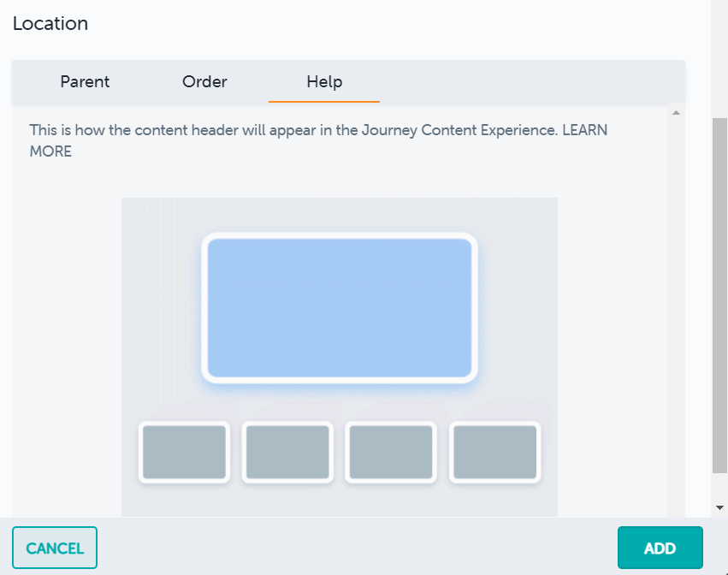Click the scrollbar up arrow
Image resolution: width=728 pixels, height=575 pixels.
click(x=676, y=111)
